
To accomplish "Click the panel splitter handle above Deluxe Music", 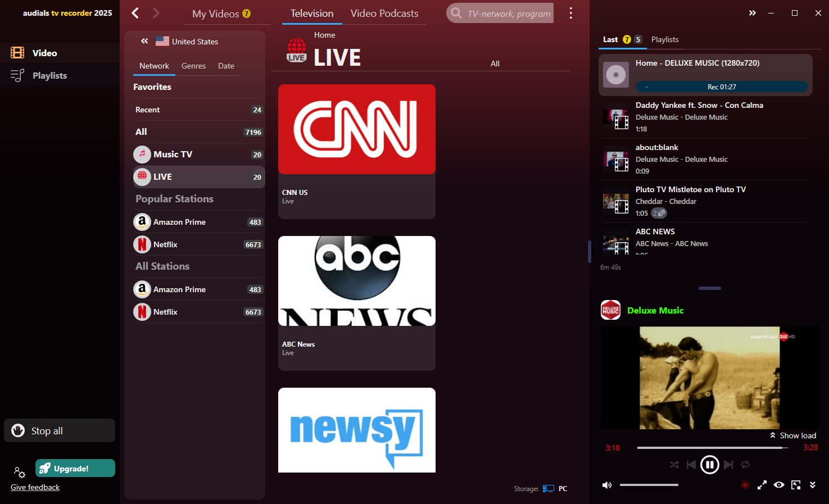I will coord(709,288).
